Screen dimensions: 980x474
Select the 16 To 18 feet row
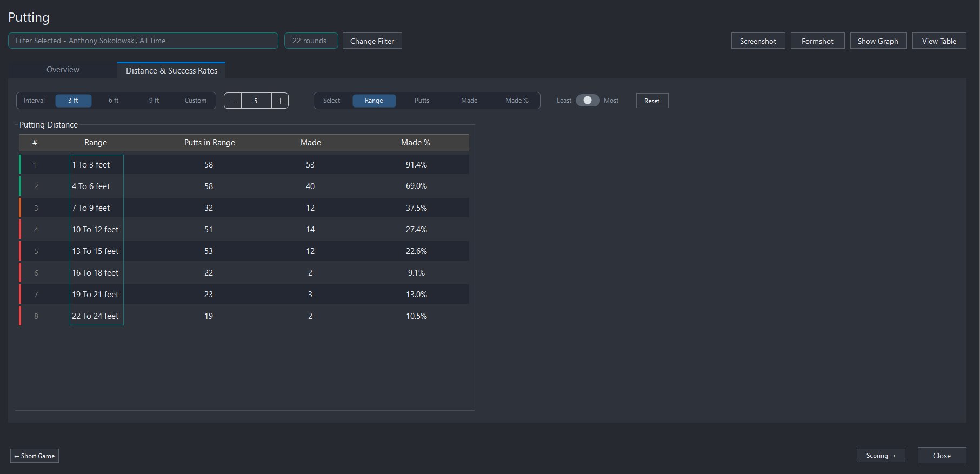[x=244, y=272]
